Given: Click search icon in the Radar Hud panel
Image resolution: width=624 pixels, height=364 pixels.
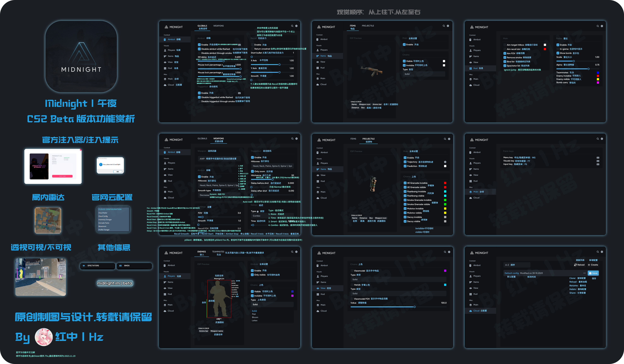Looking at the screenshot, I should (x=598, y=26).
